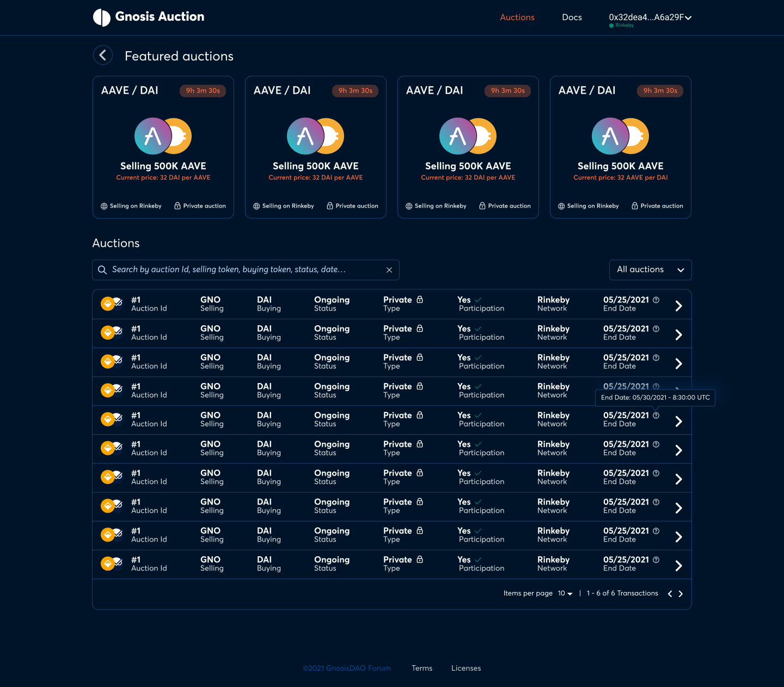Viewport: 784px width, 687px height.
Task: Open the Terms footer link
Action: tap(422, 668)
